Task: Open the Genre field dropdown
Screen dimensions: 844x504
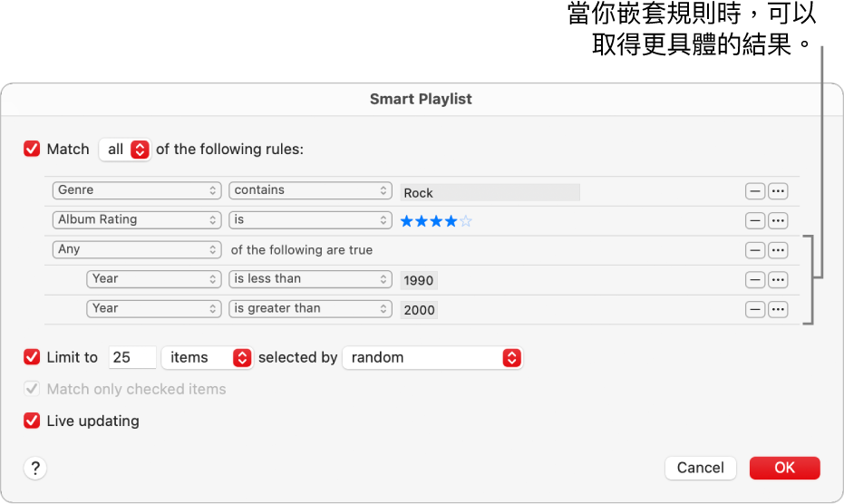Action: point(137,190)
